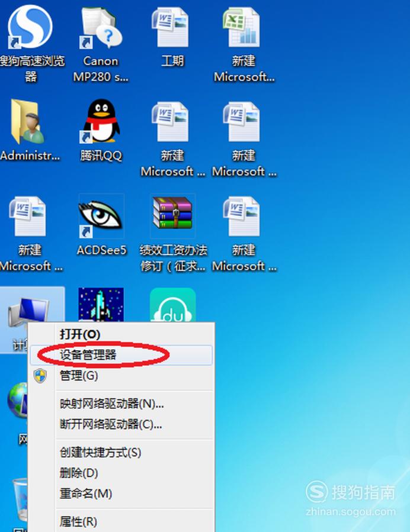410x532 pixels.
Task: Launch the 腾讯QQ penguin icon
Action: (x=101, y=121)
